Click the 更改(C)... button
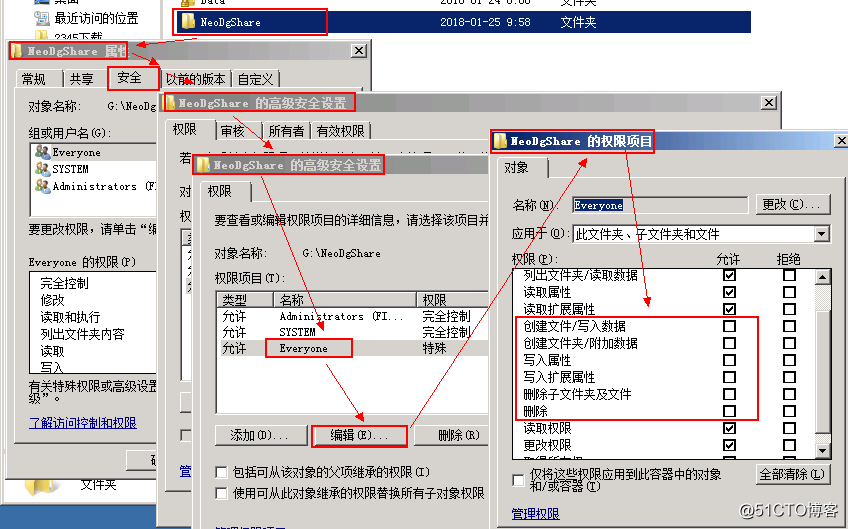Image resolution: width=848 pixels, height=529 pixels. pos(793,204)
